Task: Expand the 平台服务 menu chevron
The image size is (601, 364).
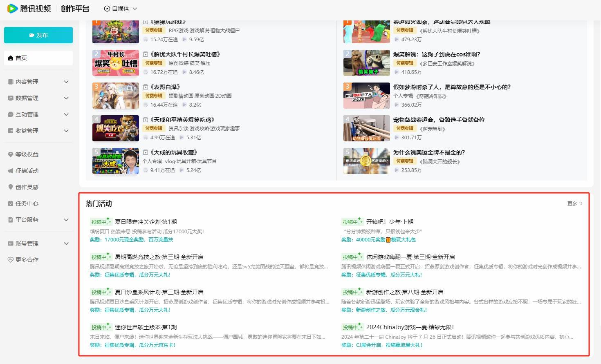Action: pos(66,220)
